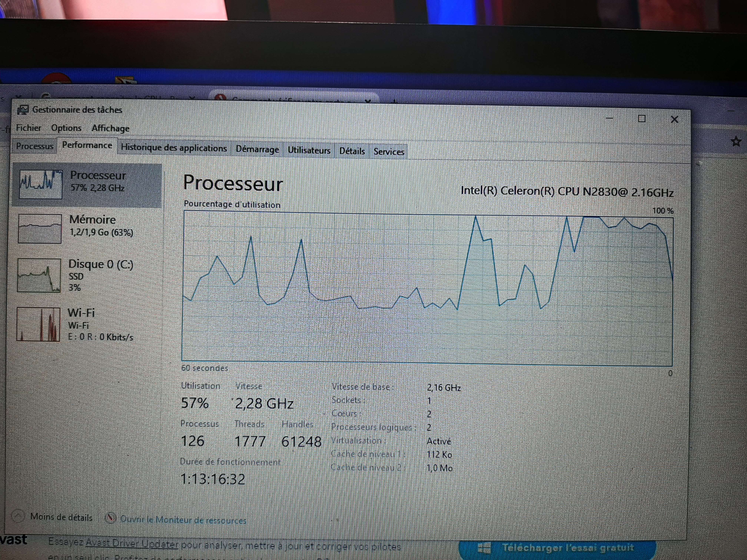Select the Mémoire usage graph thumbnail
The height and width of the screenshot is (560, 747).
[40, 229]
